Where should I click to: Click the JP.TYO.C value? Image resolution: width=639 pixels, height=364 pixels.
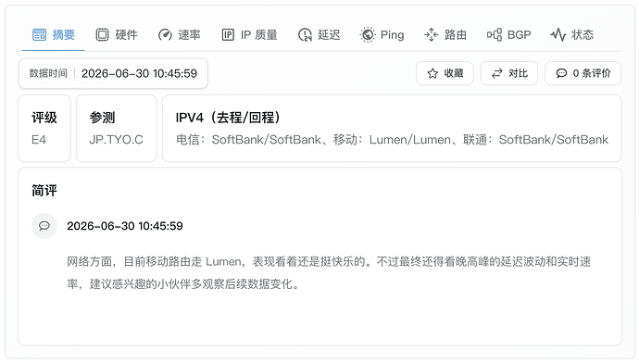(x=116, y=140)
